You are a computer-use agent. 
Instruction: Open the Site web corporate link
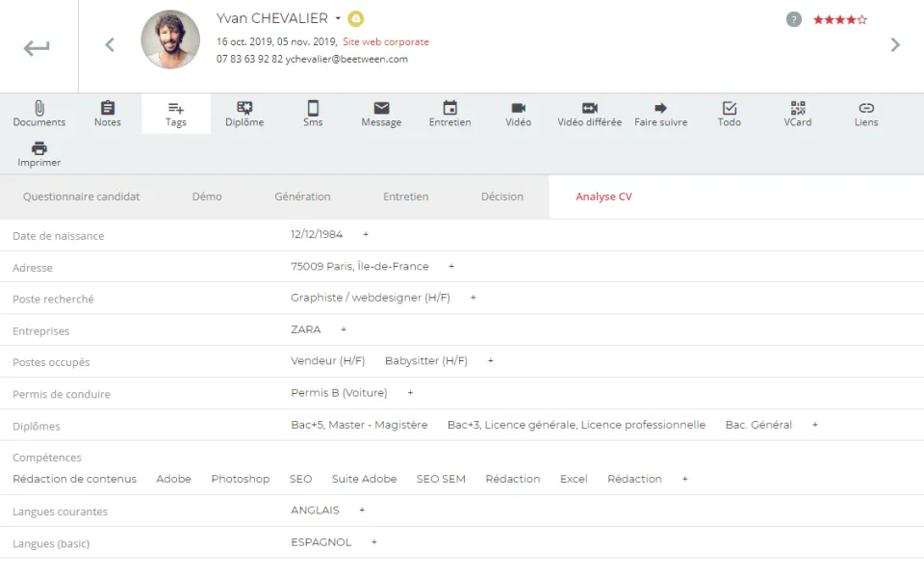coord(386,41)
